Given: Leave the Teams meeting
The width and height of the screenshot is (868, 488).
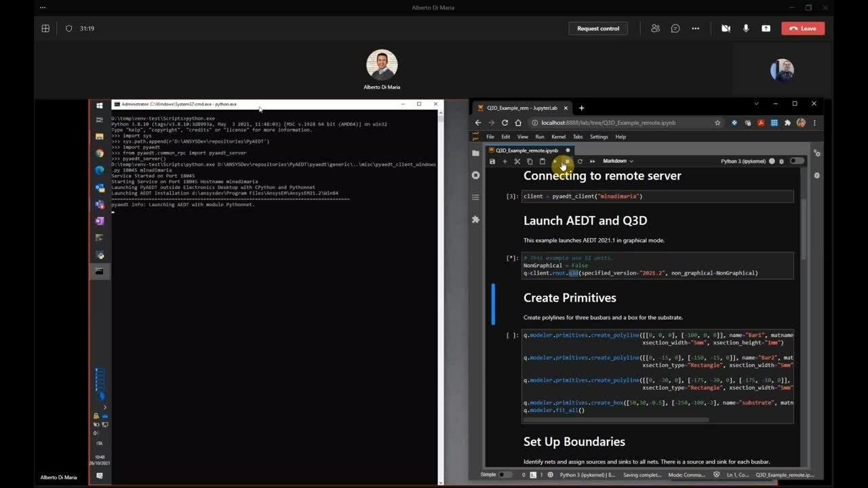Looking at the screenshot, I should 803,28.
